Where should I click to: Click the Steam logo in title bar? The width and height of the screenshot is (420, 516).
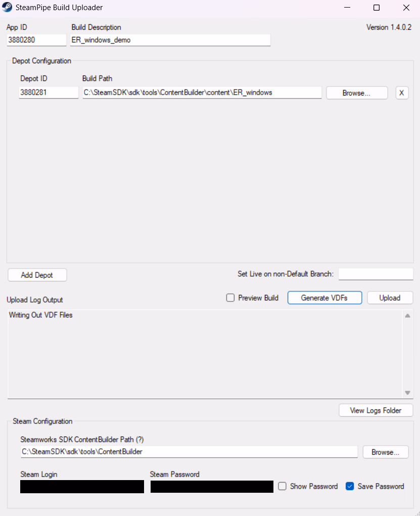click(7, 8)
